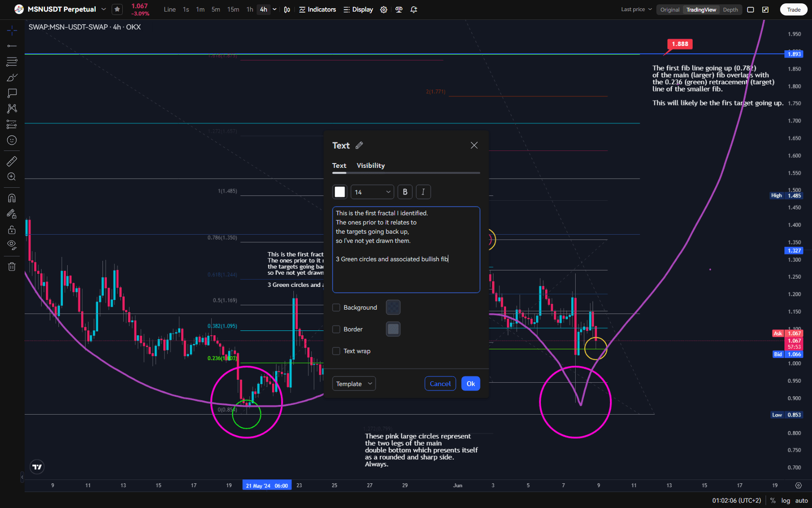Toggle percent scale
812x508 pixels.
[x=773, y=501]
